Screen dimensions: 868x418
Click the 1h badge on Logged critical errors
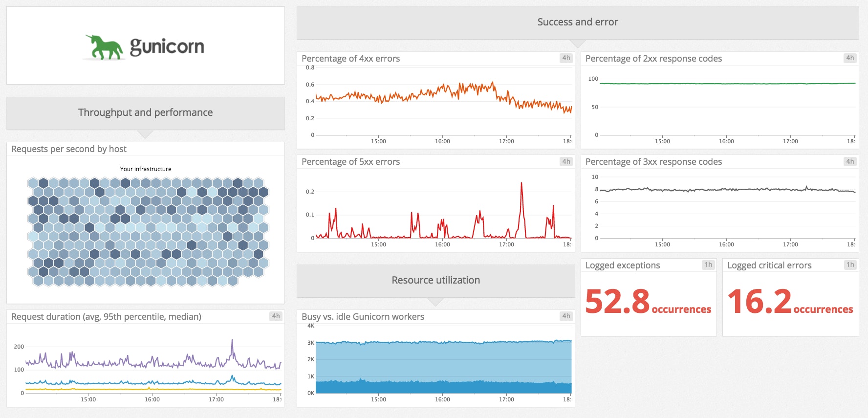[850, 264]
